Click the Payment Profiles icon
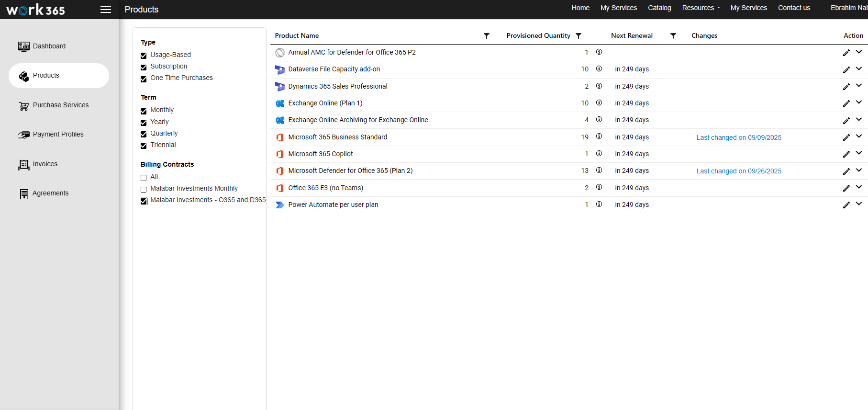 click(24, 135)
